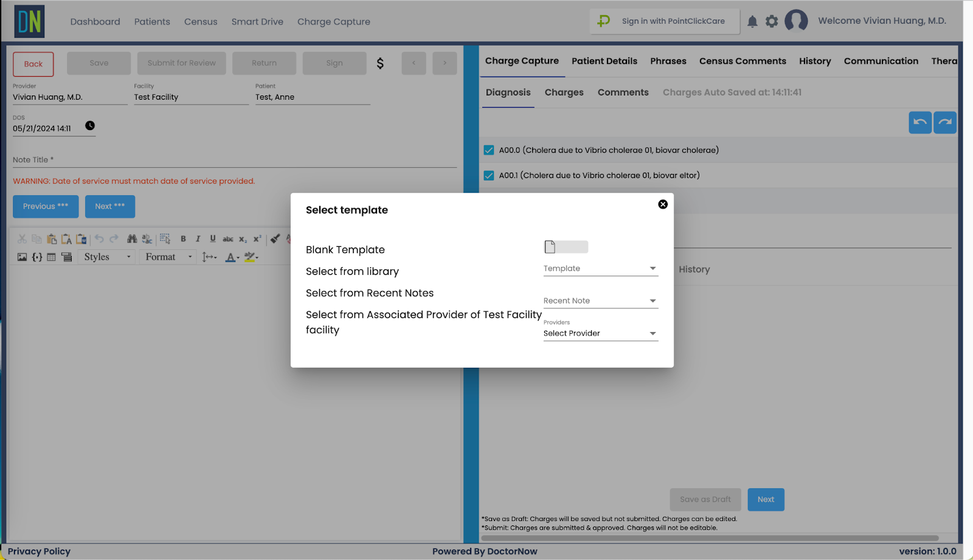973x560 pixels.
Task: Open the notifications bell
Action: pyautogui.click(x=752, y=22)
